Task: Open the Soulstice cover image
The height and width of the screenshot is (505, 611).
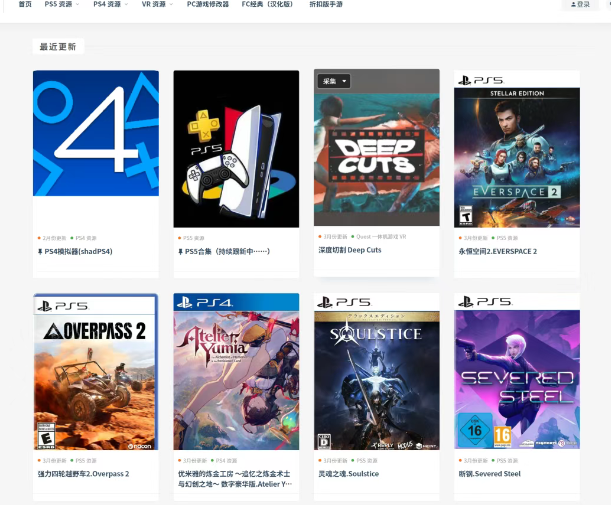Action: point(377,371)
